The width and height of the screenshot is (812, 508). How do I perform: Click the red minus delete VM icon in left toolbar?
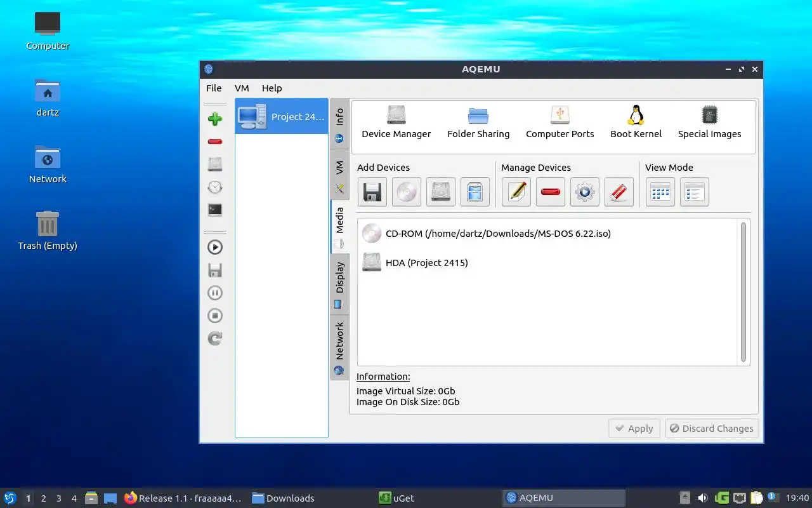[x=215, y=142]
